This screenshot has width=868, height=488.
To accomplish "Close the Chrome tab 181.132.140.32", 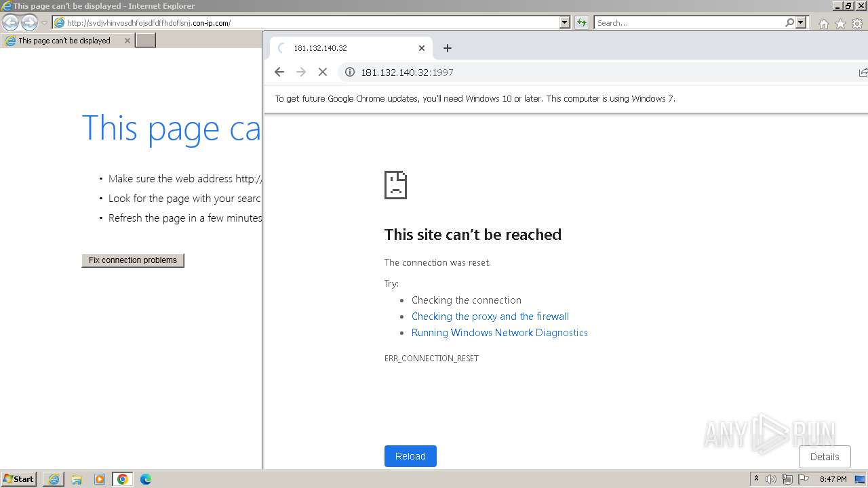I will click(422, 48).
